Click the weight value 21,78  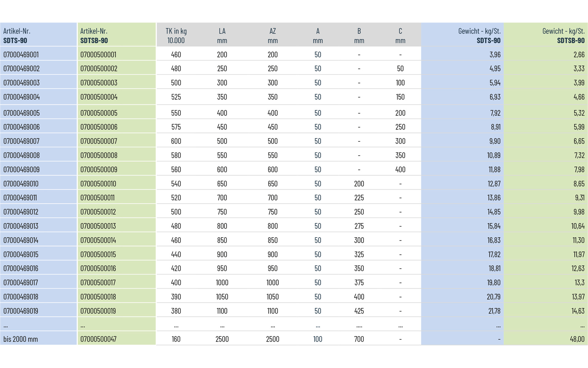(x=494, y=311)
